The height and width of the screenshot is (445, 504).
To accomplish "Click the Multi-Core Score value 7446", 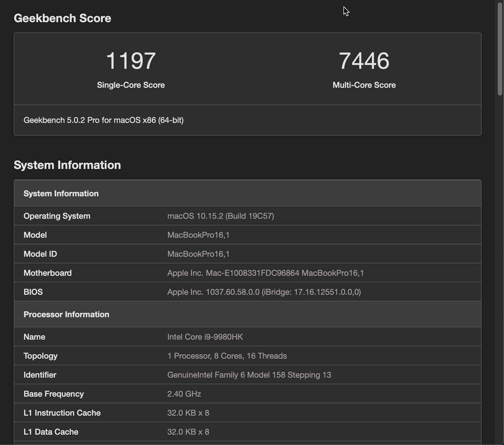I will pyautogui.click(x=364, y=61).
